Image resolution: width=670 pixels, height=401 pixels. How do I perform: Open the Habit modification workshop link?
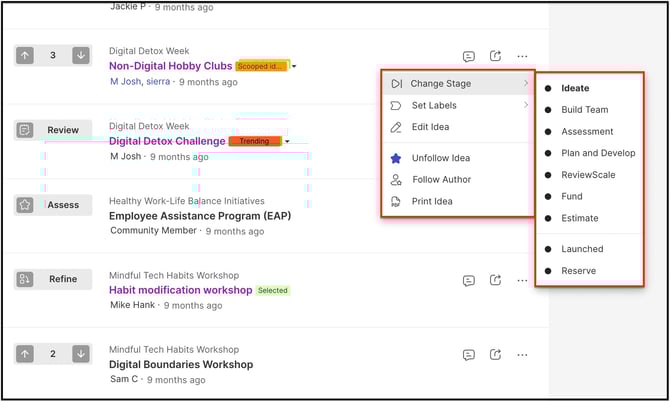click(179, 290)
